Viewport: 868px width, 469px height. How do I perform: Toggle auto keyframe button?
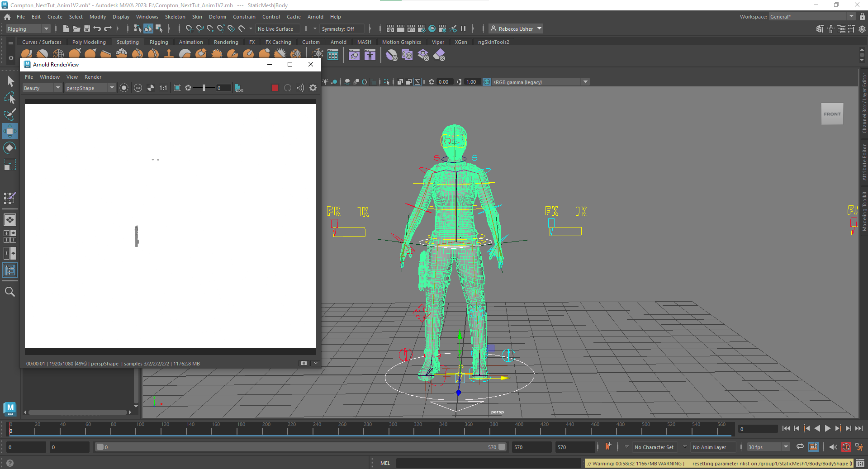coord(846,447)
